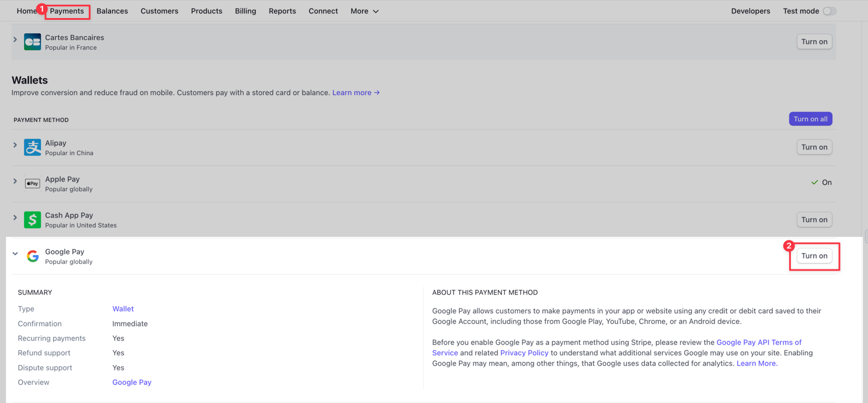Expand the Alipay payment method details
The width and height of the screenshot is (868, 403).
[15, 145]
